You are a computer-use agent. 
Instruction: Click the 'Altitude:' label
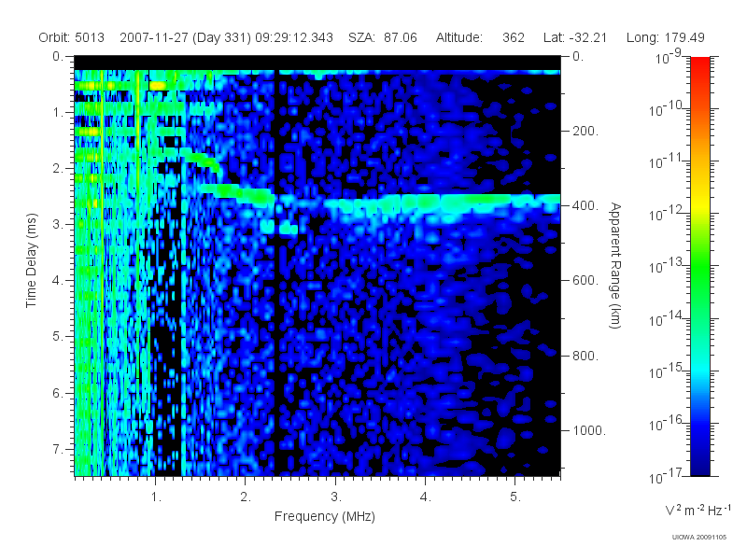(x=459, y=37)
